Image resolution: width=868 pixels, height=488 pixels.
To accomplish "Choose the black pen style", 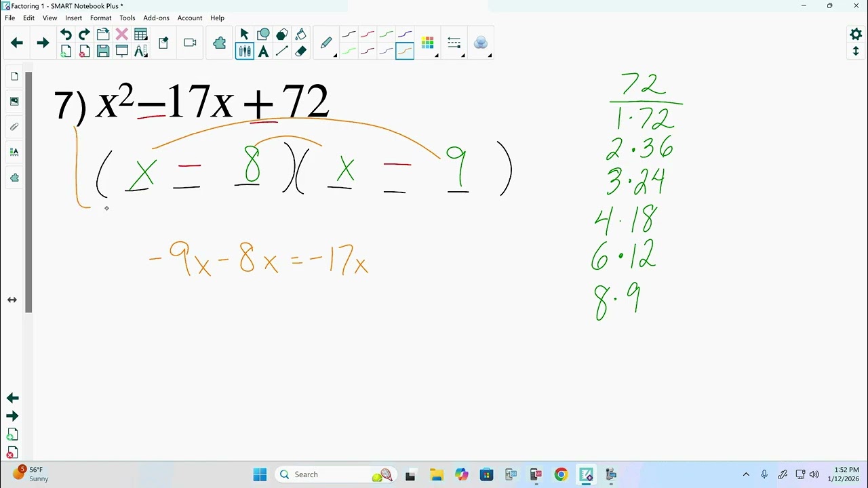I will coord(349,35).
